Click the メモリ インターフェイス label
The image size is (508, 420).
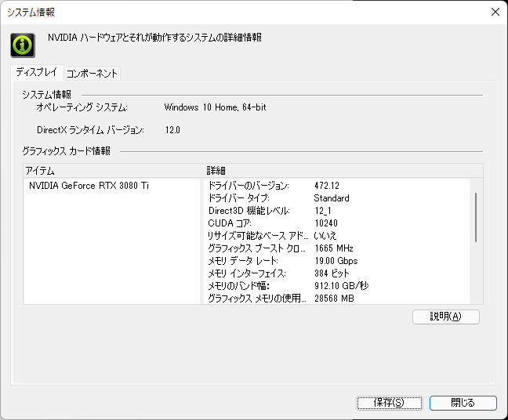247,273
